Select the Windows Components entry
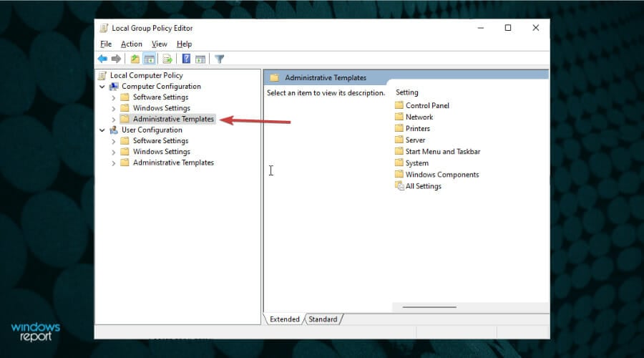The height and width of the screenshot is (358, 644). point(442,174)
